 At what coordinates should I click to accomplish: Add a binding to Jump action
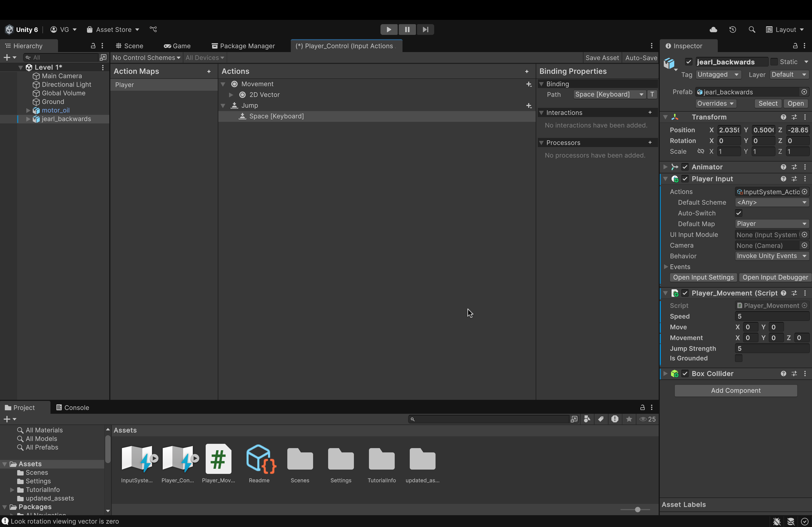pos(528,106)
